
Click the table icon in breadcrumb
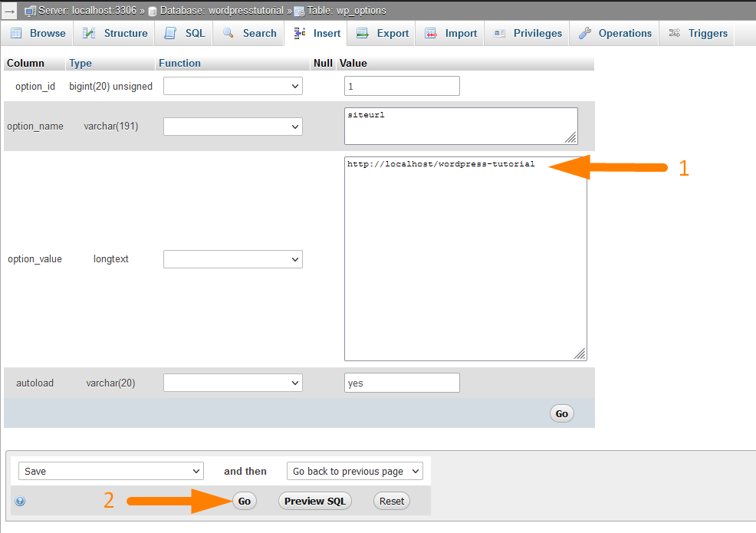click(x=300, y=11)
